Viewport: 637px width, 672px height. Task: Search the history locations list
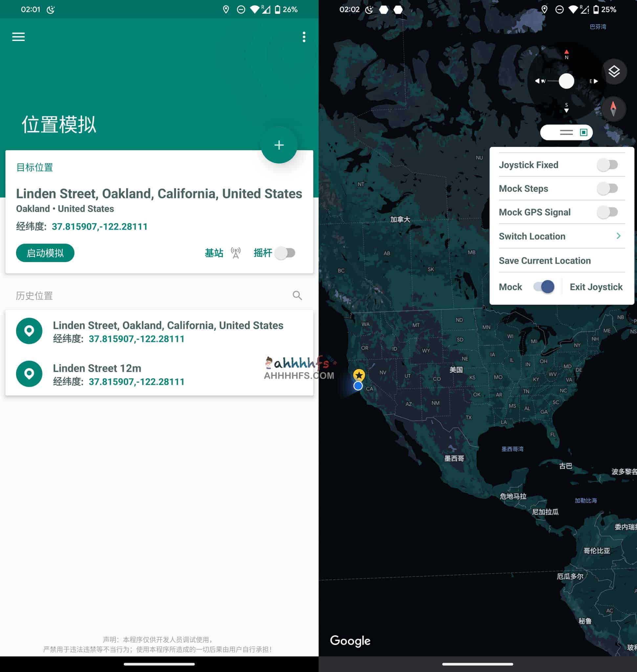tap(297, 295)
